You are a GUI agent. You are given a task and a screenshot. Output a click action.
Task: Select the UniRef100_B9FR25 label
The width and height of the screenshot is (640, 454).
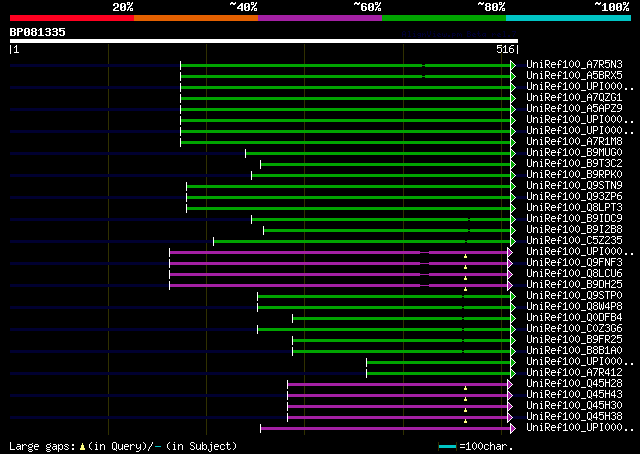[574, 340]
